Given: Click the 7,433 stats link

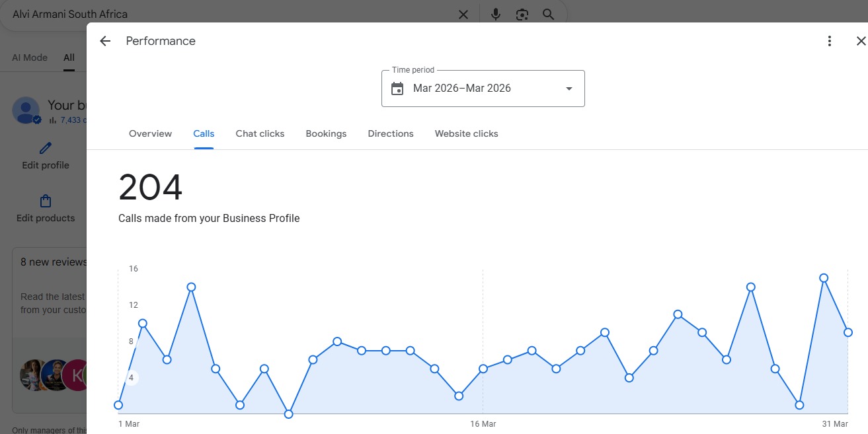Looking at the screenshot, I should point(68,120).
